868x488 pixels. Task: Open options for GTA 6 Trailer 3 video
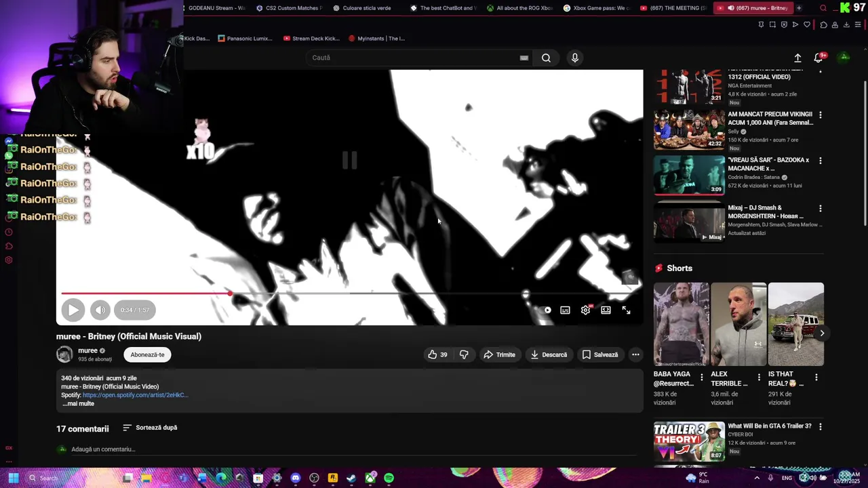(821, 427)
